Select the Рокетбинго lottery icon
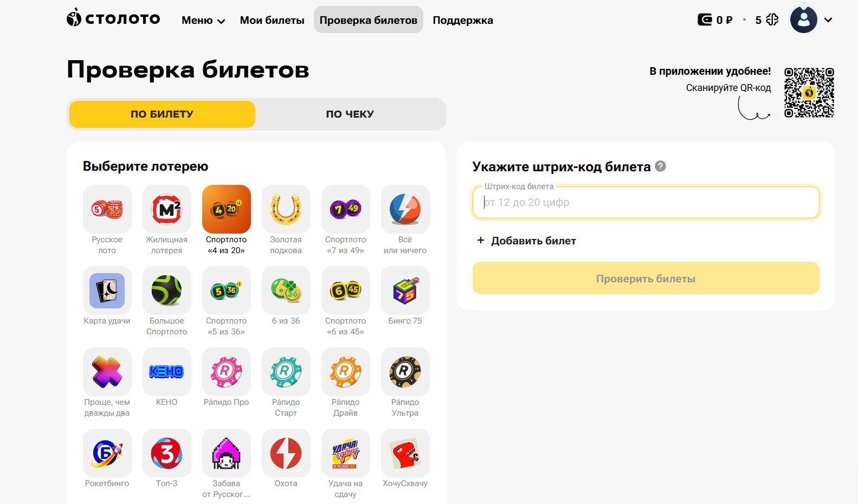858x504 pixels. [x=107, y=453]
